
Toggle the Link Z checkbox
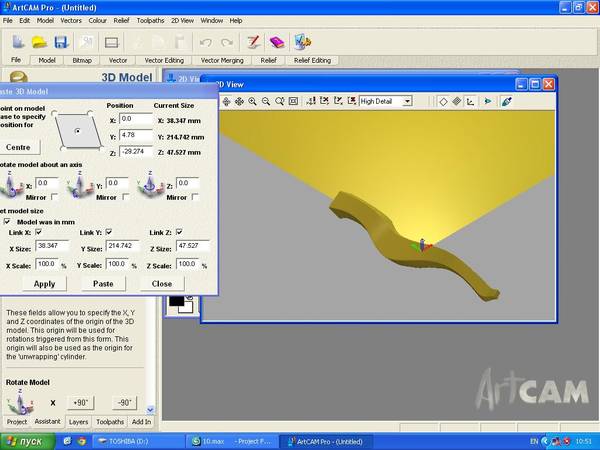coord(179,232)
